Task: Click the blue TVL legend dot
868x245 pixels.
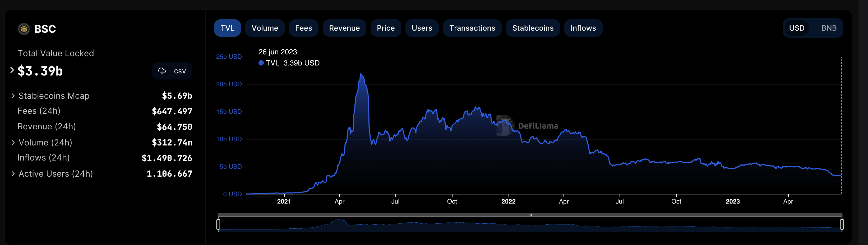Action: click(261, 63)
